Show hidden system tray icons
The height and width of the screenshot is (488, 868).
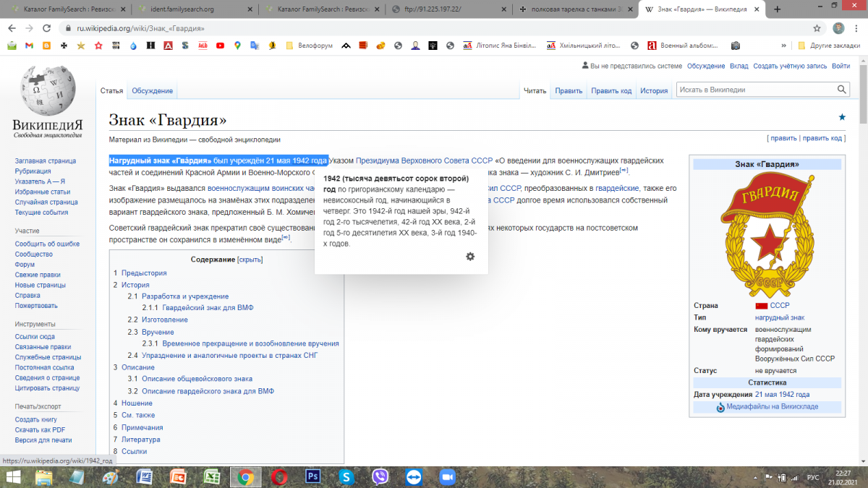tap(755, 477)
